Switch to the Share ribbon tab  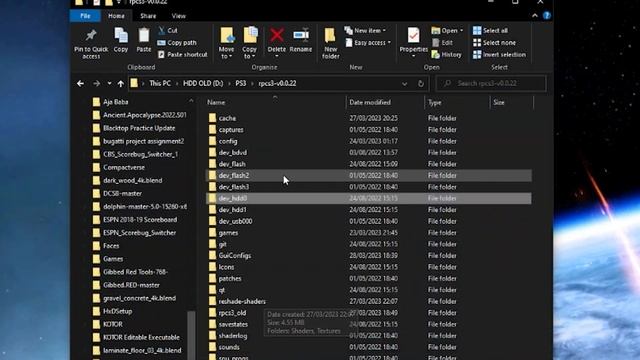click(148, 16)
